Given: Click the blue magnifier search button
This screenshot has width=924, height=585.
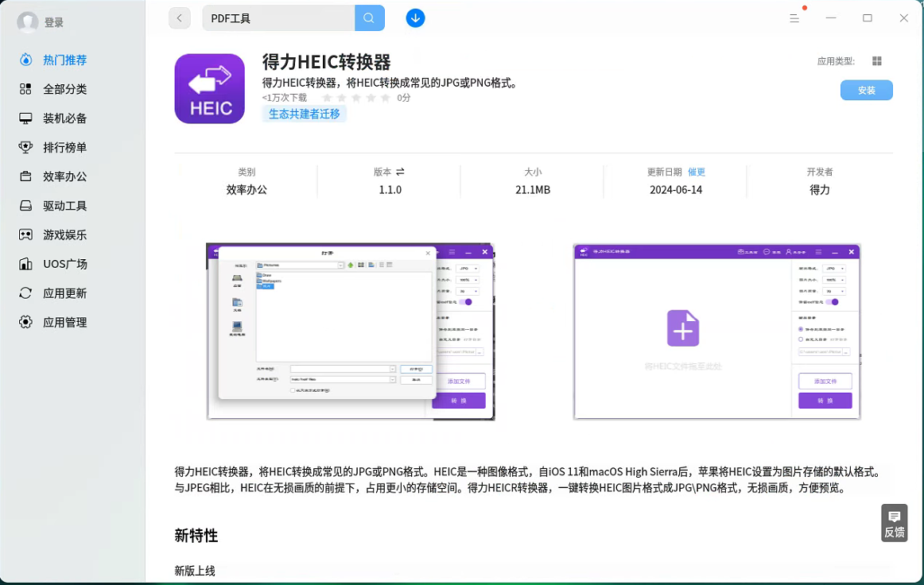Looking at the screenshot, I should (x=370, y=18).
